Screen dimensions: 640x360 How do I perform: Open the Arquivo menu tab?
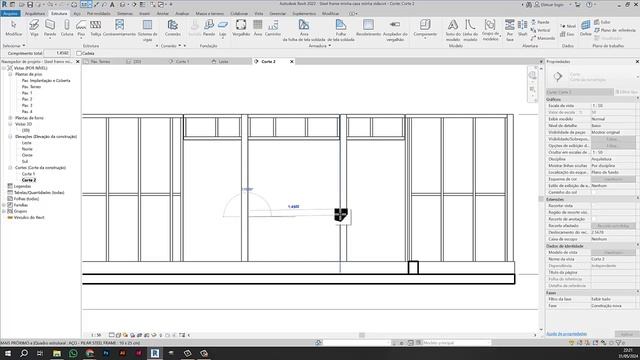pyautogui.click(x=10, y=13)
